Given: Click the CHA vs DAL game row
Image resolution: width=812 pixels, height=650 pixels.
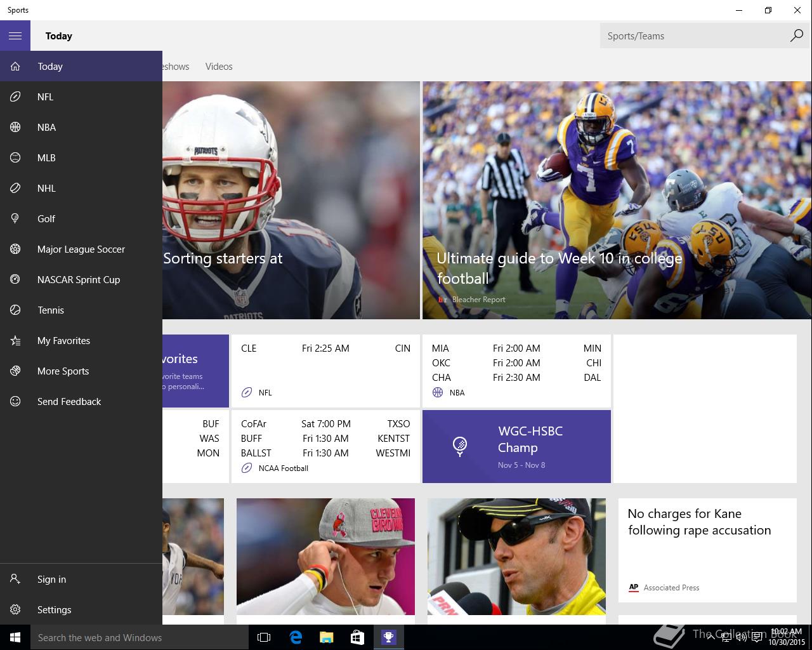Looking at the screenshot, I should 516,378.
